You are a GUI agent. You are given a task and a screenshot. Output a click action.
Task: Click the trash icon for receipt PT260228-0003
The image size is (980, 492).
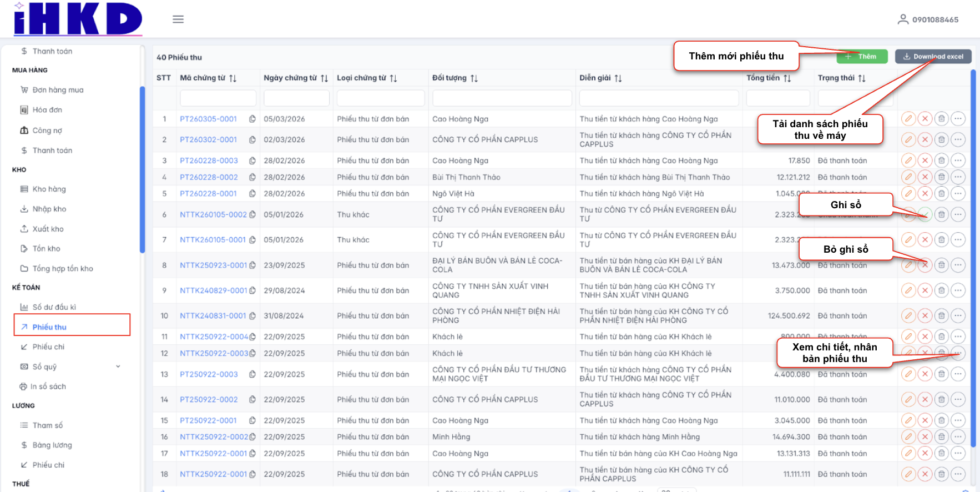tap(941, 160)
